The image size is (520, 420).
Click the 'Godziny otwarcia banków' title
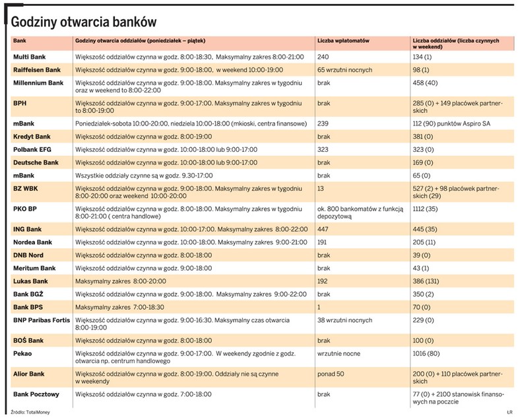click(x=84, y=22)
